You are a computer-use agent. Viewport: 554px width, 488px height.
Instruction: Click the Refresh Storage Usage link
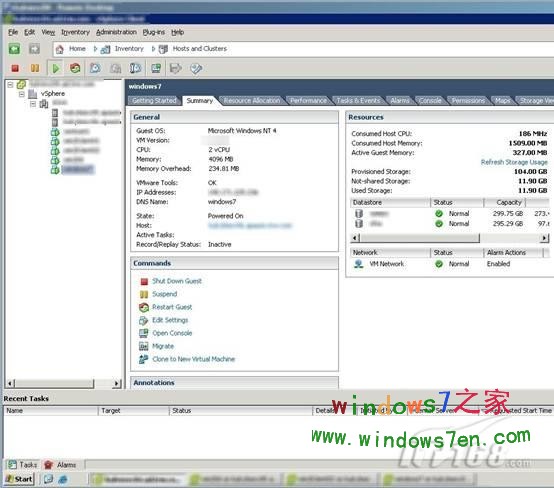(514, 162)
